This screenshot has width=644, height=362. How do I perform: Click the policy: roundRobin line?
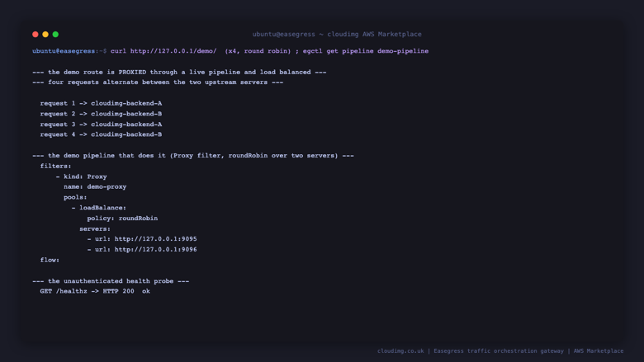click(x=122, y=219)
